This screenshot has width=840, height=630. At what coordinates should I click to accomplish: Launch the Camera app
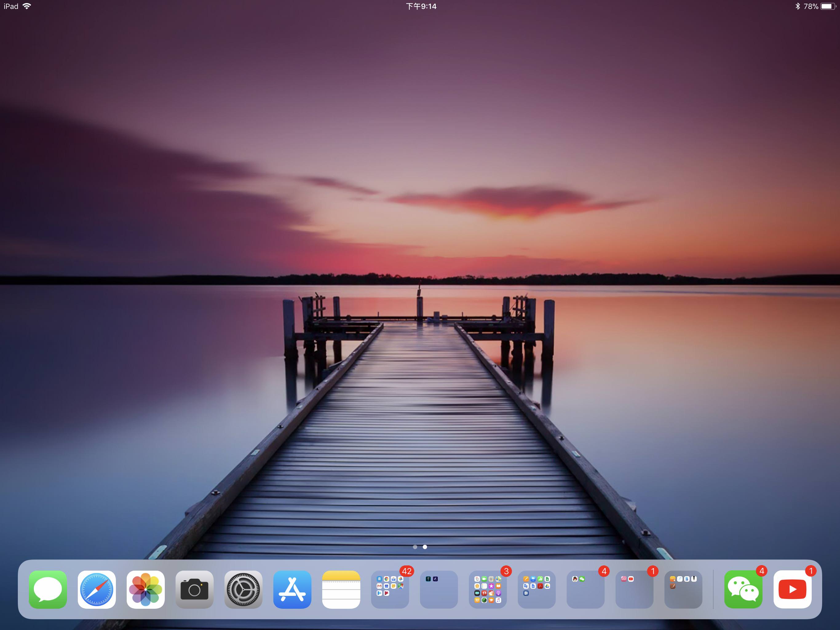click(194, 589)
